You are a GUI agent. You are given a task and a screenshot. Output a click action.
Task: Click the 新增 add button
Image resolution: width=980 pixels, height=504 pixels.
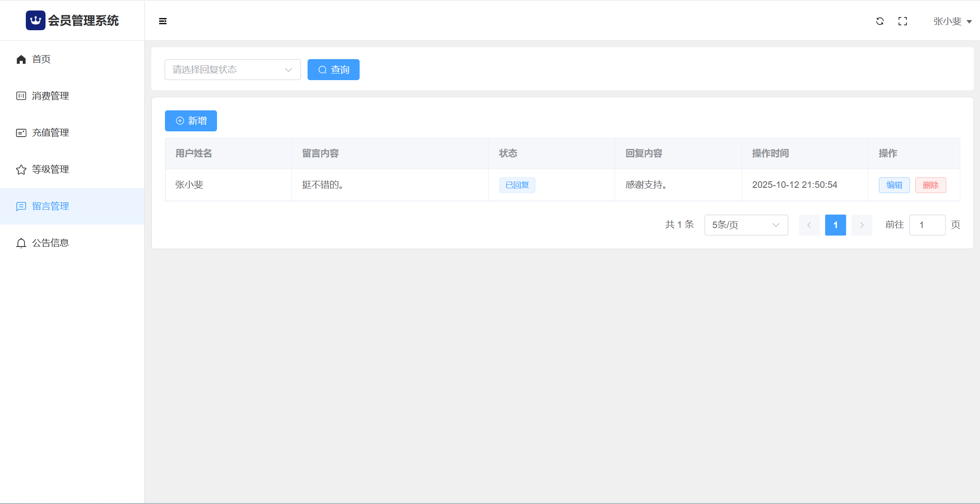tap(191, 121)
